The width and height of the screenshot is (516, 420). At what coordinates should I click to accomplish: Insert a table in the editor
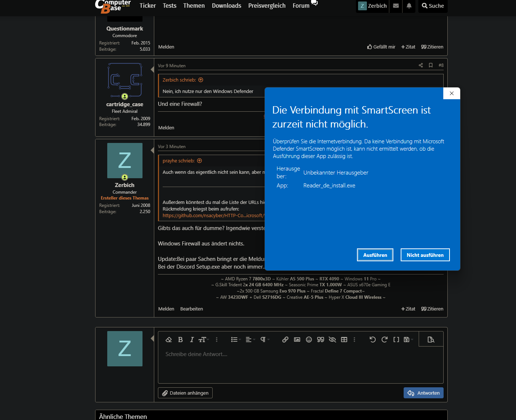tap(344, 340)
